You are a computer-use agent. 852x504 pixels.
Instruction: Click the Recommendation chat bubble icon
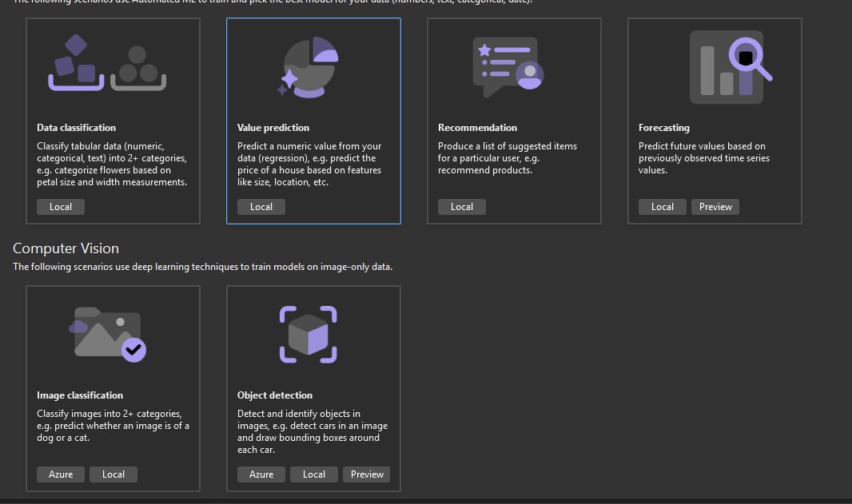click(x=509, y=67)
